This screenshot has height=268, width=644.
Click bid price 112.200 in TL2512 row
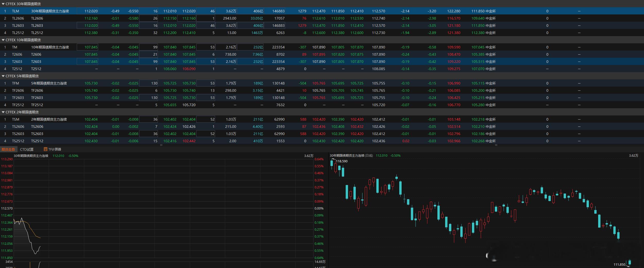pos(170,33)
